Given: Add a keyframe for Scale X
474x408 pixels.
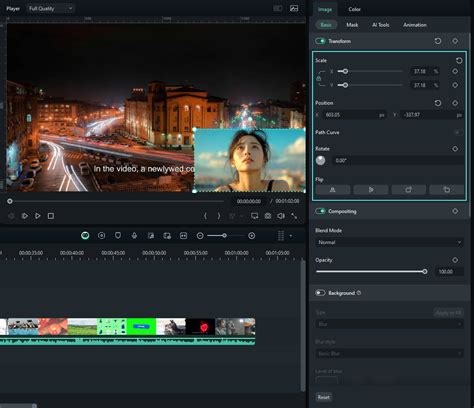Looking at the screenshot, I should click(x=455, y=71).
